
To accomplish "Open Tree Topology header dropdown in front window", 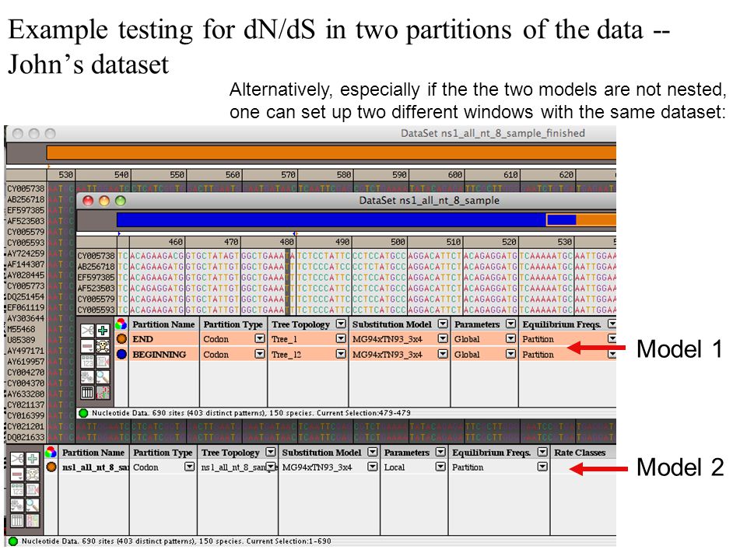I will pyautogui.click(x=341, y=324).
